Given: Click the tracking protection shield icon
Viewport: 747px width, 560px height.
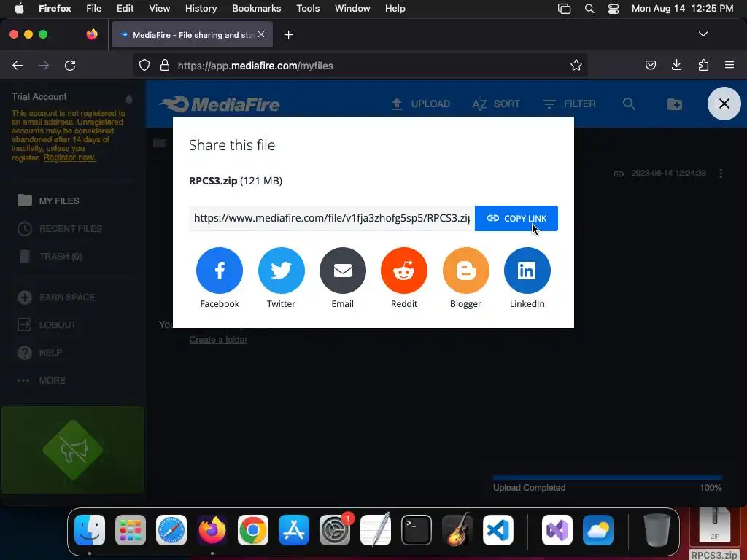Looking at the screenshot, I should pyautogui.click(x=144, y=65).
